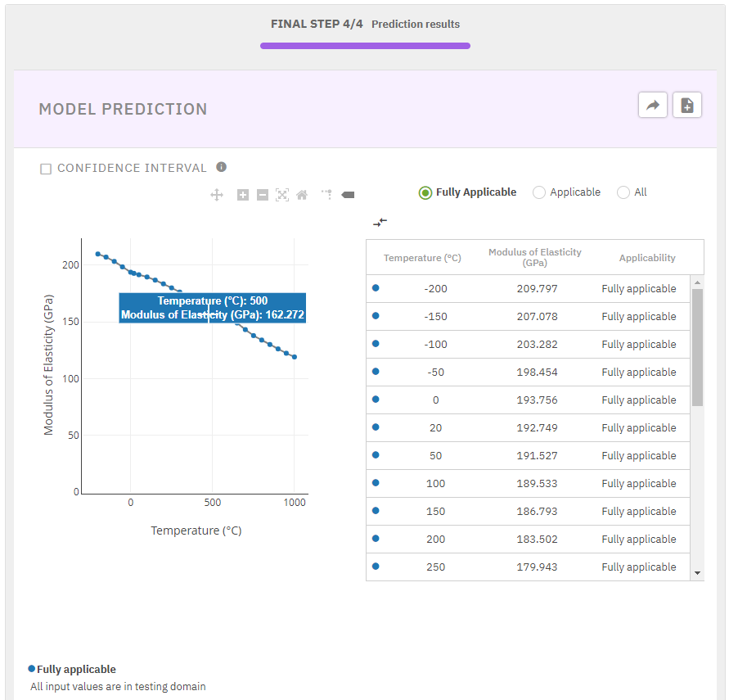Enable the Confidence Interval checkbox

46,169
